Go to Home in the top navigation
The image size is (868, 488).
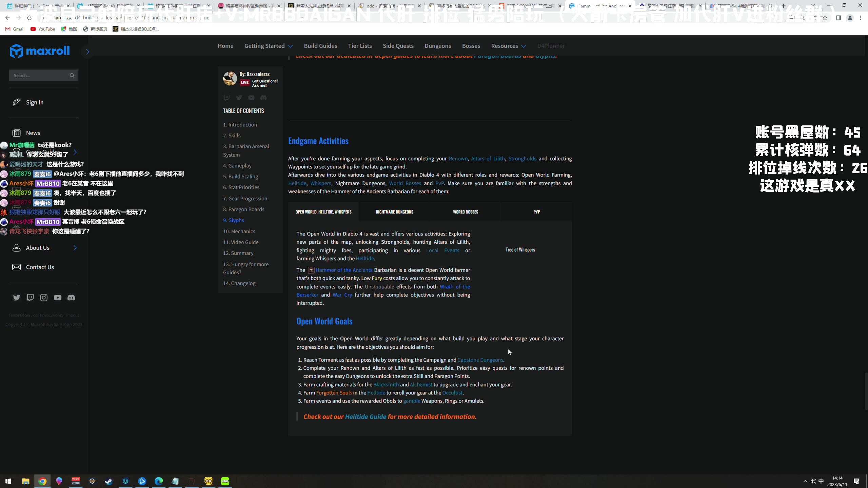pyautogui.click(x=225, y=46)
